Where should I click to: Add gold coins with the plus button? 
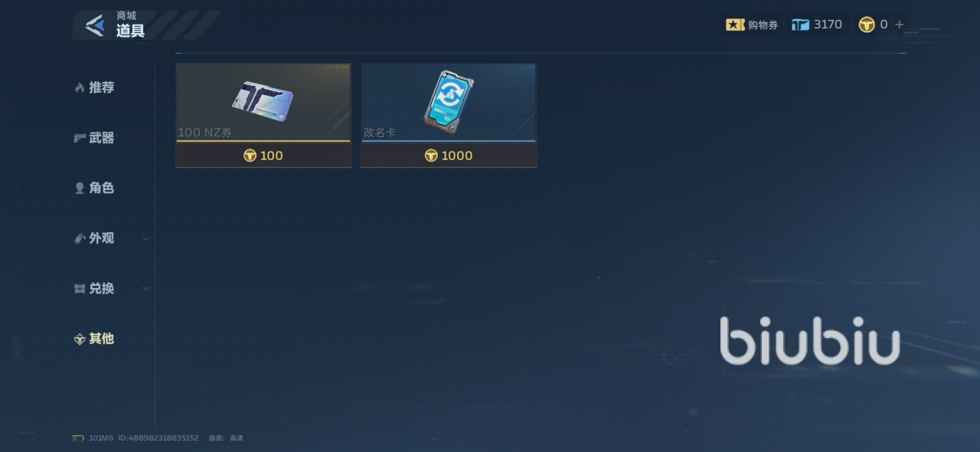(x=900, y=25)
